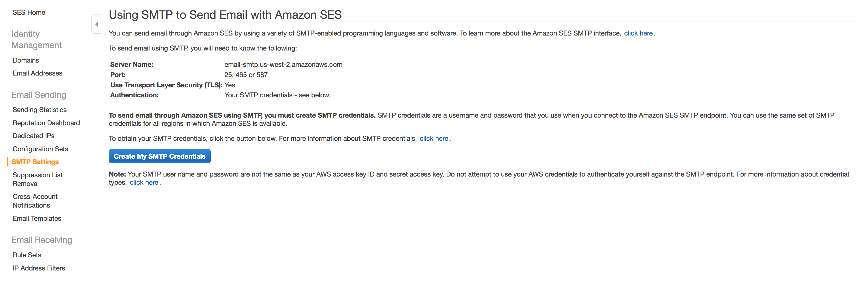Viewport: 868px width, 281px height.
Task: Open Email Addresses section
Action: tap(37, 73)
